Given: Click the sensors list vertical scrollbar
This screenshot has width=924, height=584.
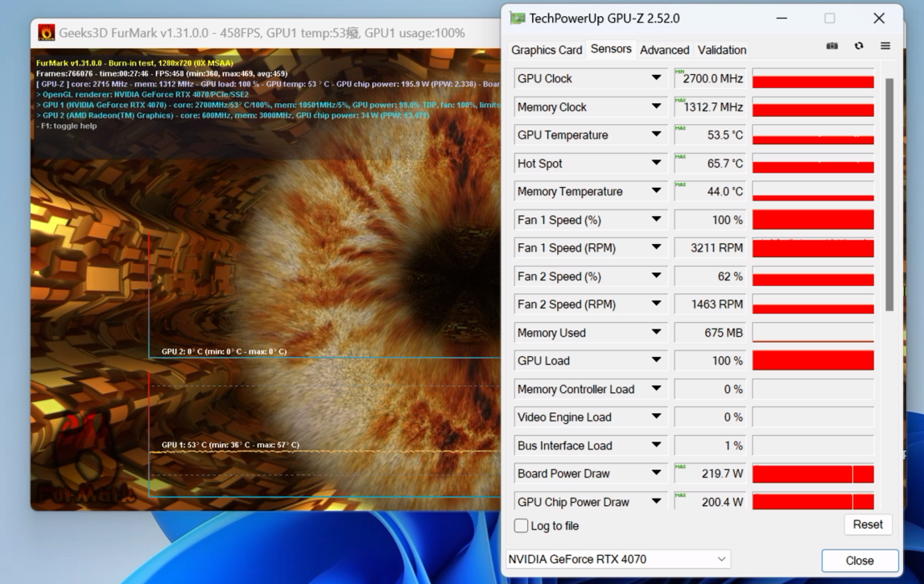Looking at the screenshot, I should [x=889, y=193].
